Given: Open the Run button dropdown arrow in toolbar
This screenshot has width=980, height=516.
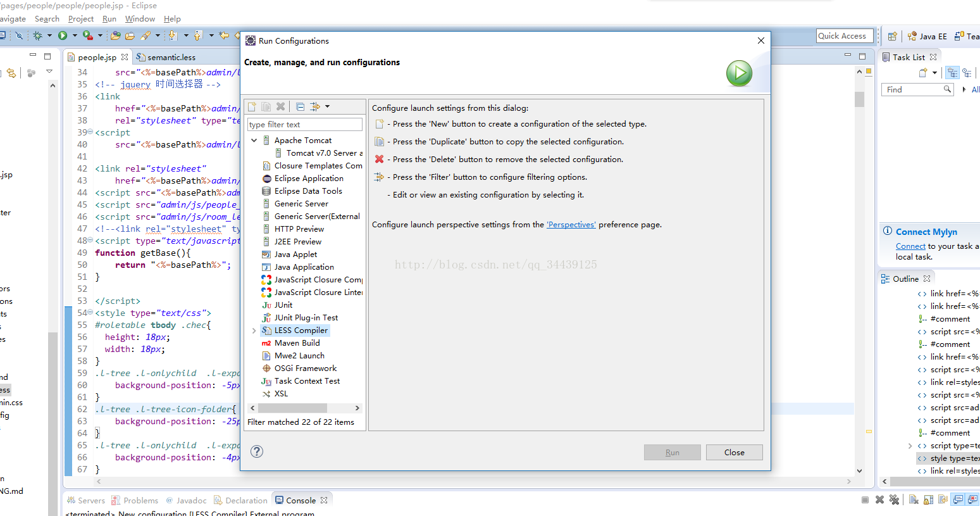Looking at the screenshot, I should (x=75, y=35).
